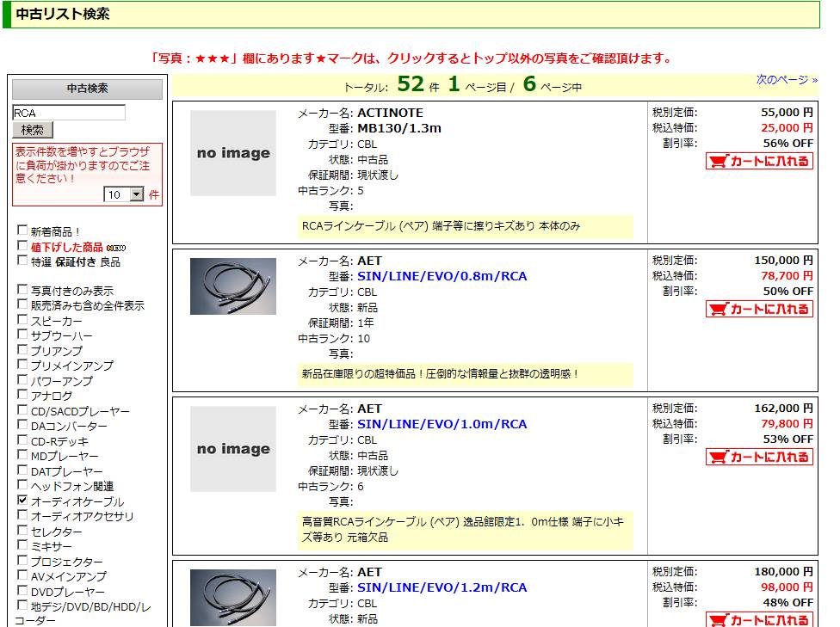Enable the 新着商品 checkbox
Viewport: 840px width, 627px height.
[x=22, y=231]
